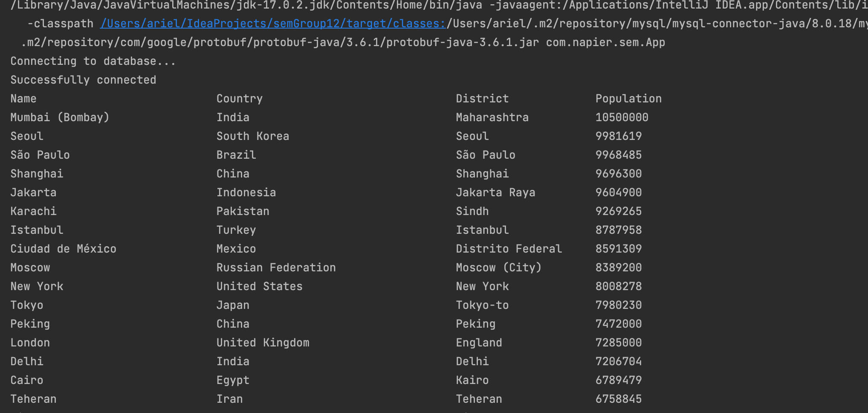Click the population value 6758845
Image resolution: width=868 pixels, height=413 pixels.
pyautogui.click(x=618, y=399)
